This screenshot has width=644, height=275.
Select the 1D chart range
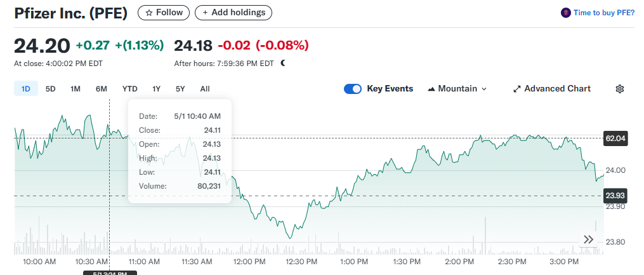click(x=26, y=89)
